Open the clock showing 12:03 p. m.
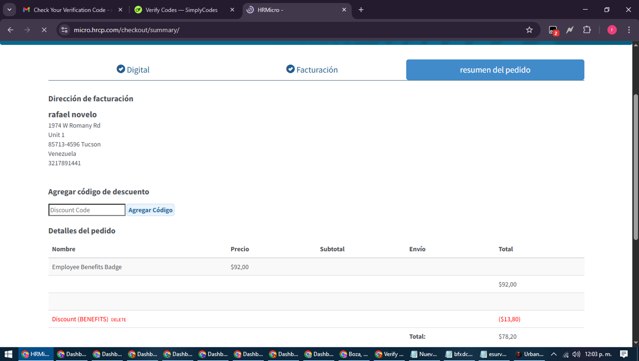639x361 pixels. tap(598, 354)
